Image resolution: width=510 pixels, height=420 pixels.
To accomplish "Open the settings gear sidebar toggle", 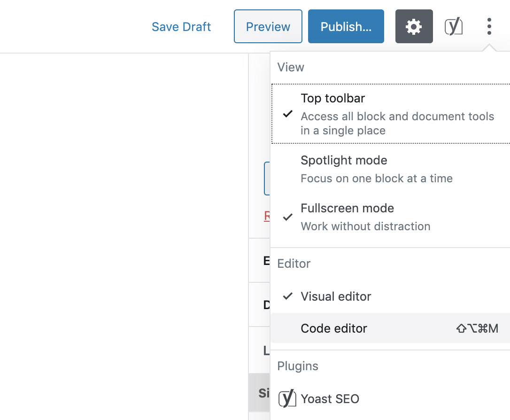I will coord(414,27).
